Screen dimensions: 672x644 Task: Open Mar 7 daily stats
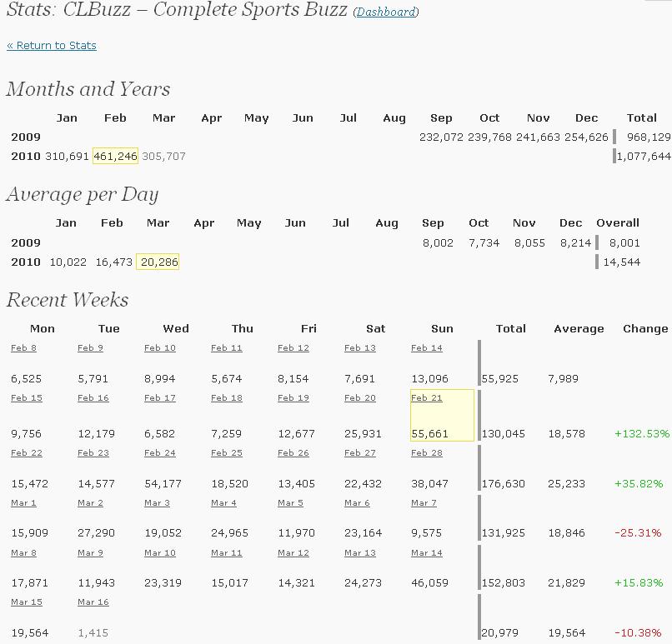click(424, 503)
